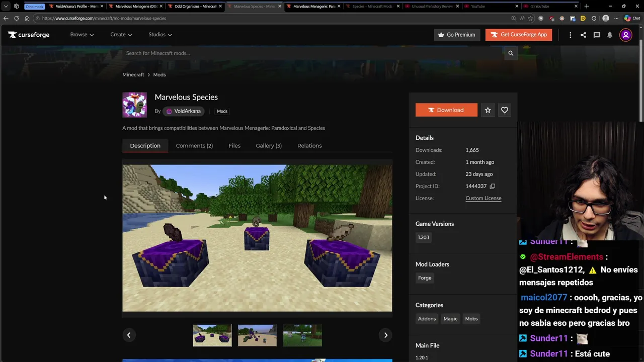Show the previous gallery image arrow
Viewport: 644px width, 362px height.
click(x=128, y=335)
